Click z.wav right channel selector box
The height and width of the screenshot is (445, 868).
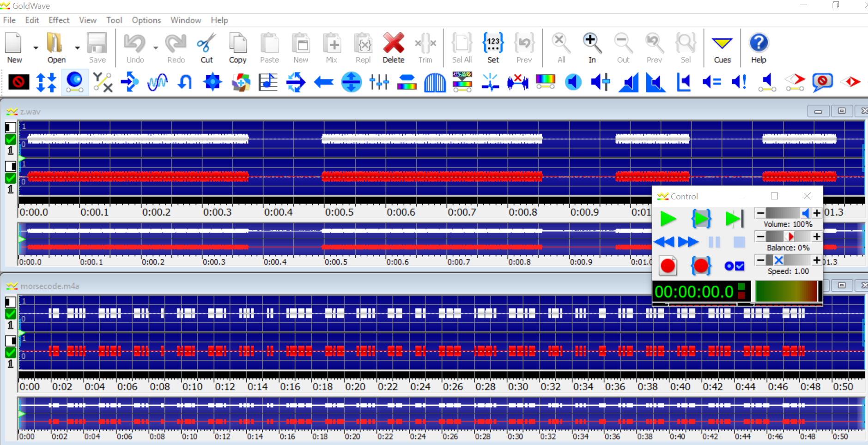click(10, 166)
